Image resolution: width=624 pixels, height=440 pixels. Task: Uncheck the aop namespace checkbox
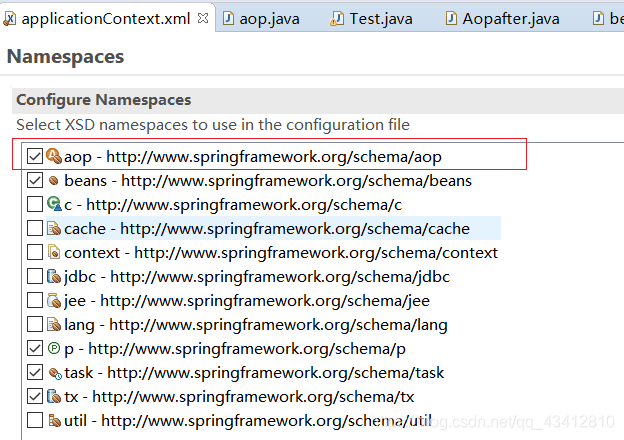(x=35, y=156)
